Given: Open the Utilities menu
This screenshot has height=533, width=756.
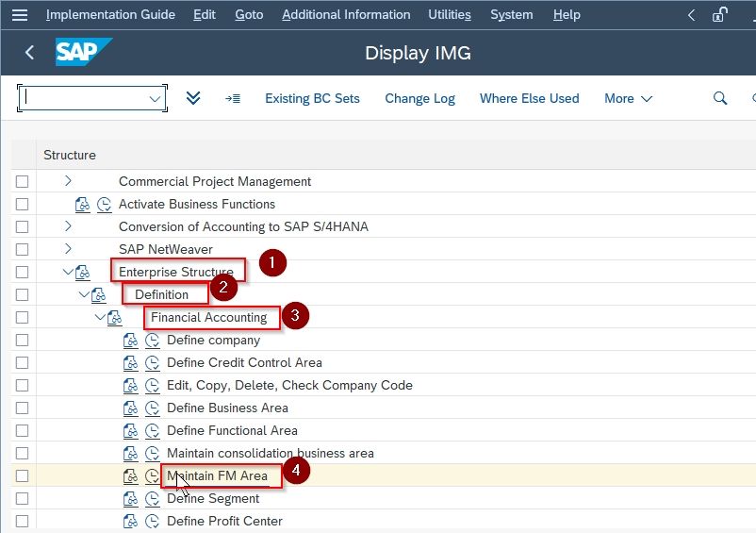Looking at the screenshot, I should [x=450, y=15].
